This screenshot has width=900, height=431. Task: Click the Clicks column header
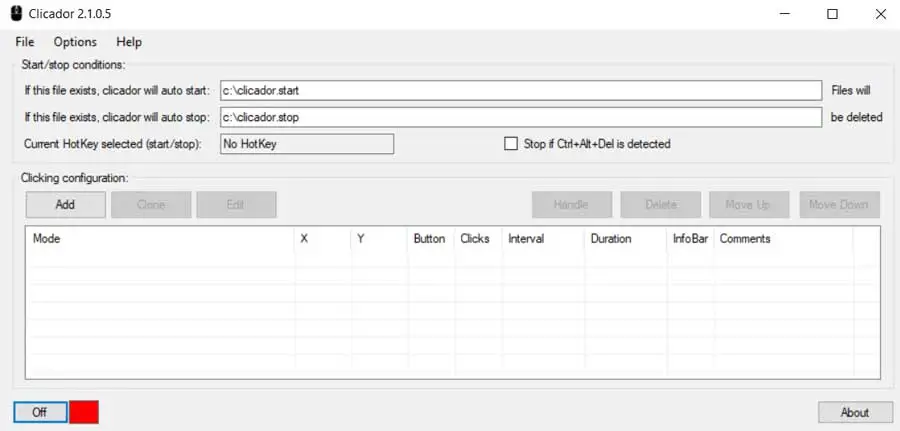pos(478,239)
